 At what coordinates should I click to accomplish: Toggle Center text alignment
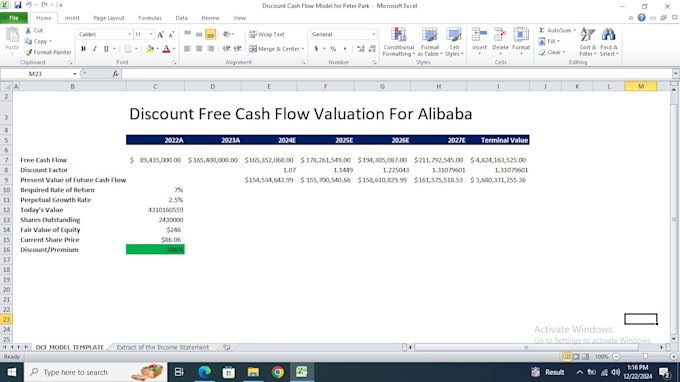[x=199, y=49]
